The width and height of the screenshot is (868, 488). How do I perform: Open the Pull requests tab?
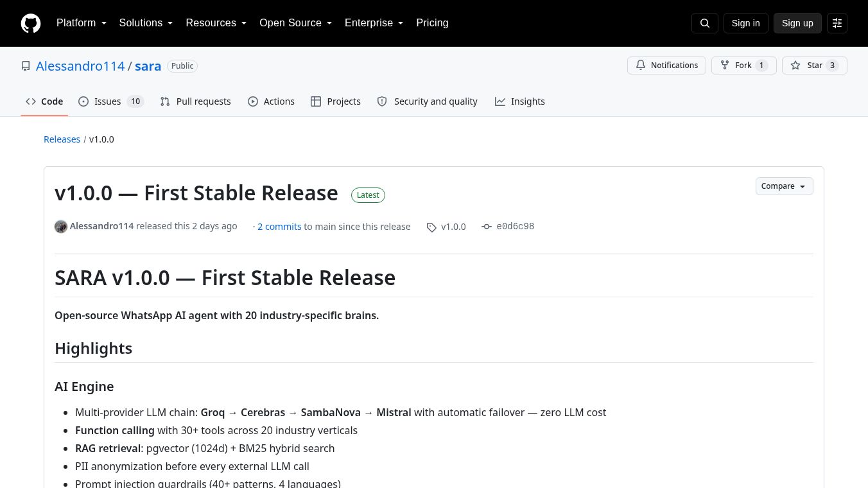click(195, 101)
